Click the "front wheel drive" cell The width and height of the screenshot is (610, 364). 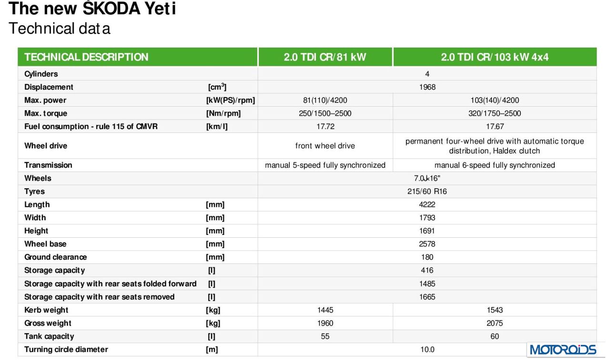click(x=325, y=146)
